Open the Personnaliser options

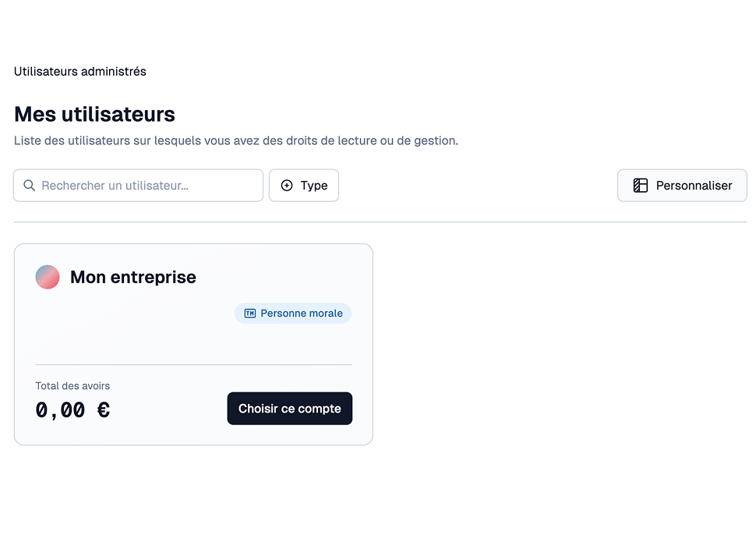tap(682, 186)
